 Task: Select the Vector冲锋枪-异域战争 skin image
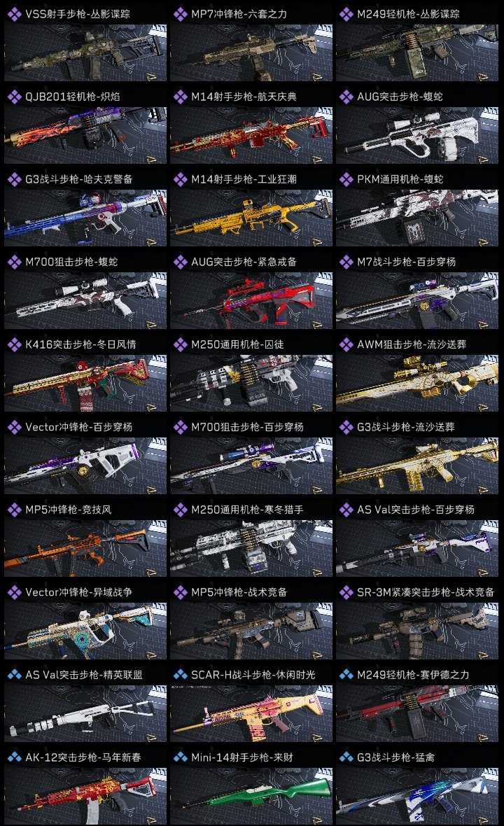click(x=85, y=631)
